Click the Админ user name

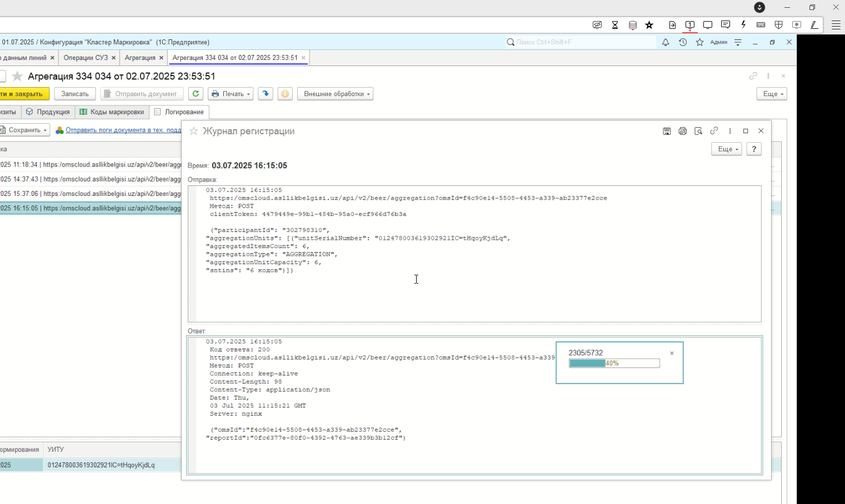(x=718, y=42)
